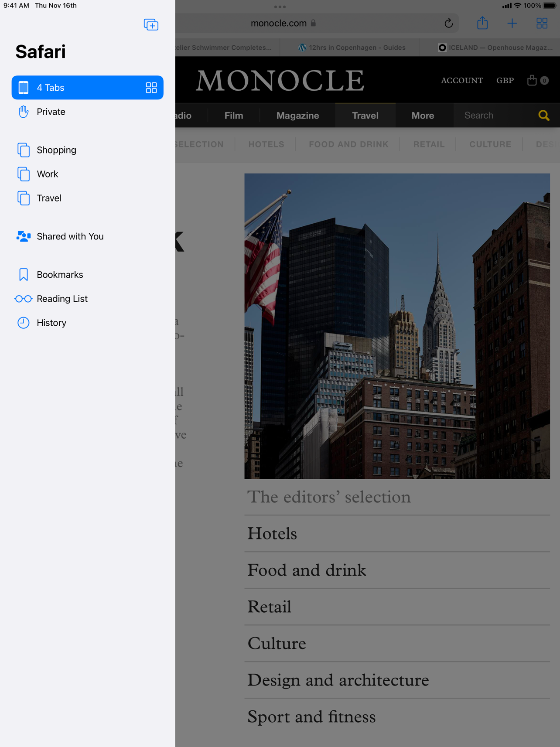
Task: Open the Hotels link in list
Action: 272,534
